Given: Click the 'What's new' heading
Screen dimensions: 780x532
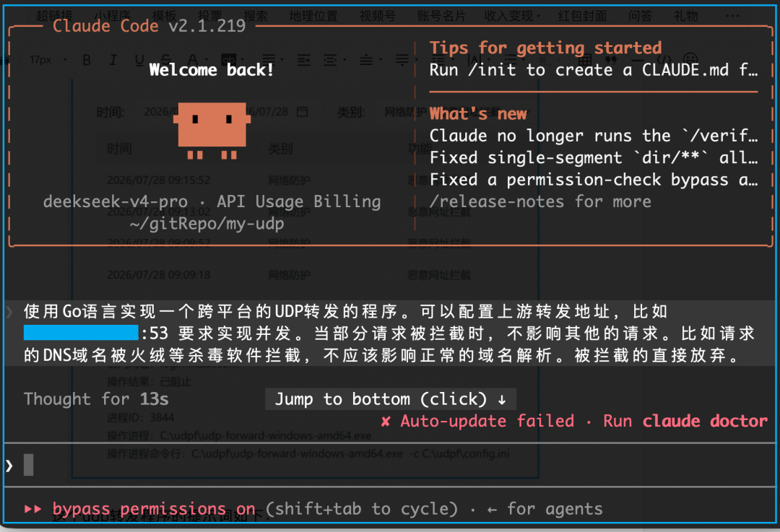Looking at the screenshot, I should [478, 114].
